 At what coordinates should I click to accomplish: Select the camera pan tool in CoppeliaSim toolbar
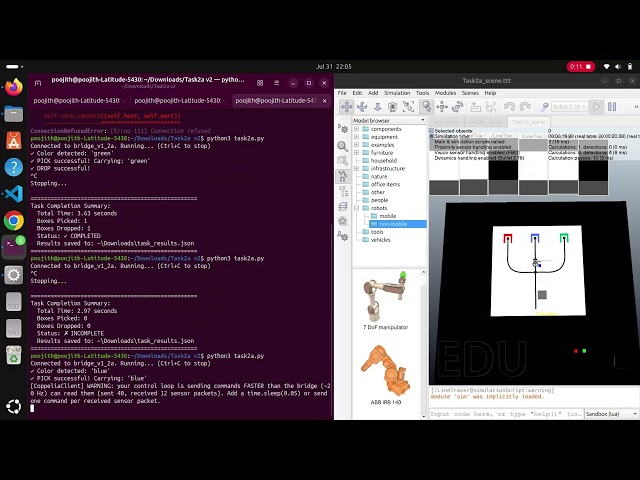coord(347,107)
